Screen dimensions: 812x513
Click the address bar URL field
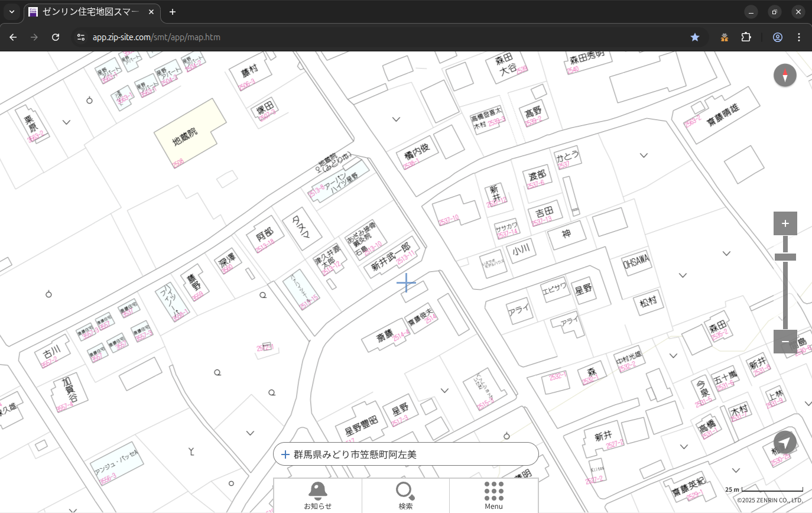[x=355, y=37]
